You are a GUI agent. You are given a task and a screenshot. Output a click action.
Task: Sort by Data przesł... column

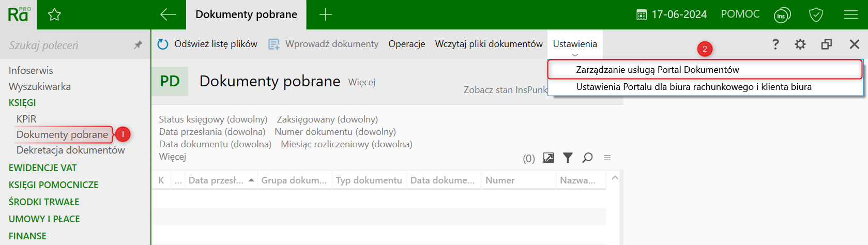tap(221, 180)
